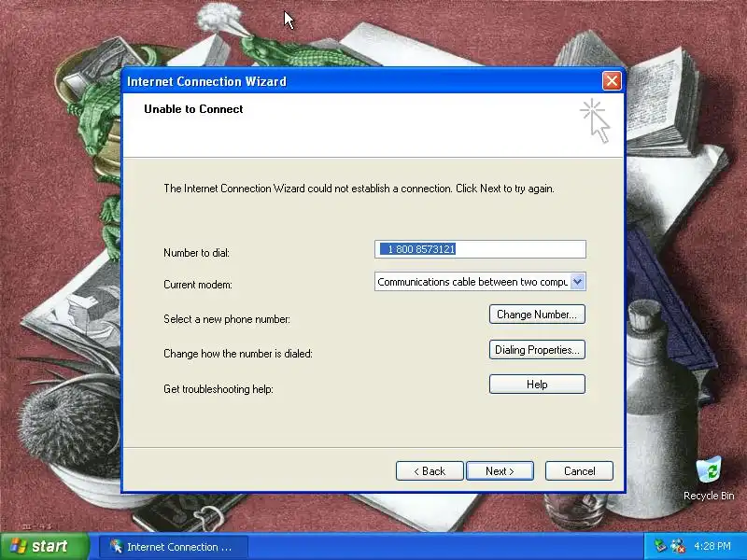This screenshot has height=560, width=747.
Task: Click the Change Number... button
Action: [537, 315]
